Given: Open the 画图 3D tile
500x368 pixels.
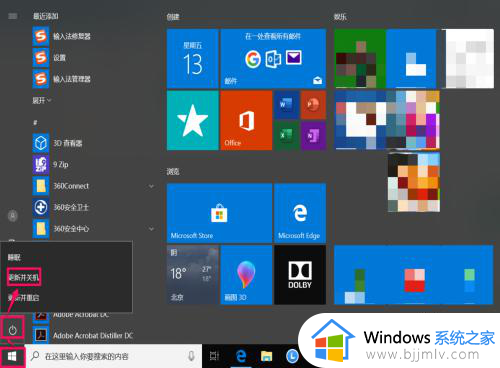Looking at the screenshot, I should 246,275.
